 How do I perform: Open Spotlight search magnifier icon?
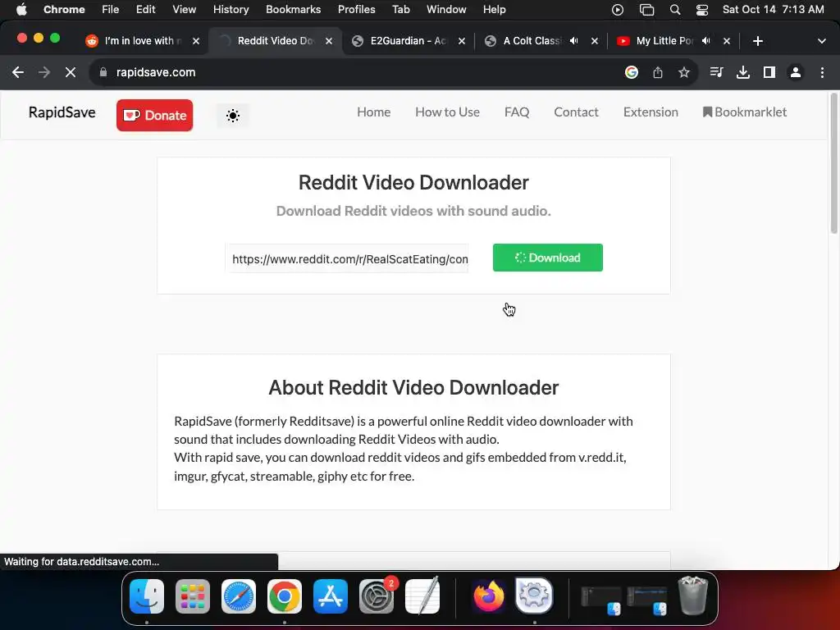pos(675,10)
